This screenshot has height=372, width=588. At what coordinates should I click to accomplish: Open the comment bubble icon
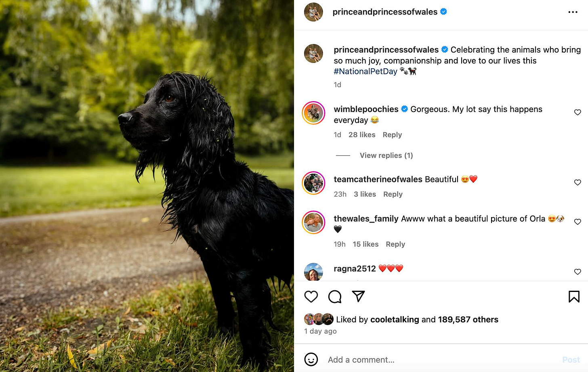[x=335, y=297]
